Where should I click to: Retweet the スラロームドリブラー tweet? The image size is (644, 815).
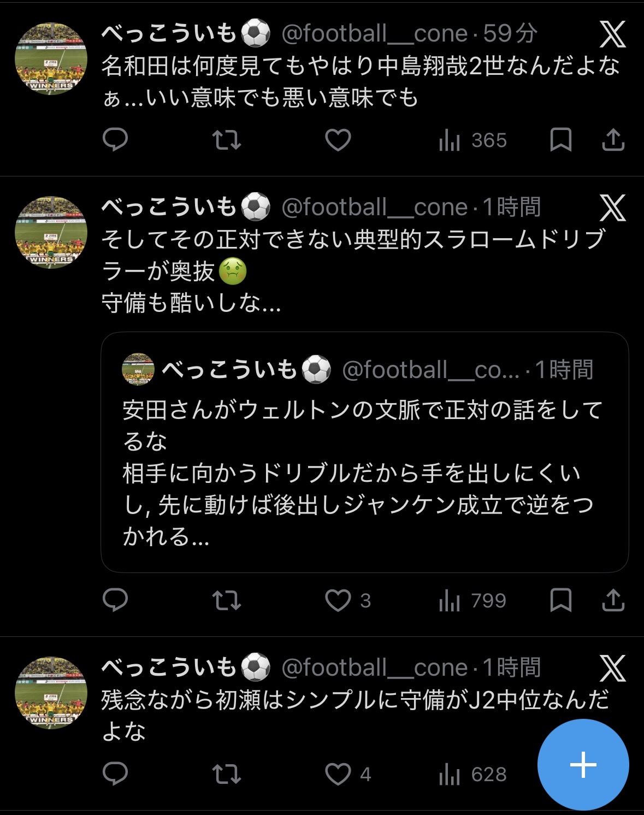tap(226, 600)
